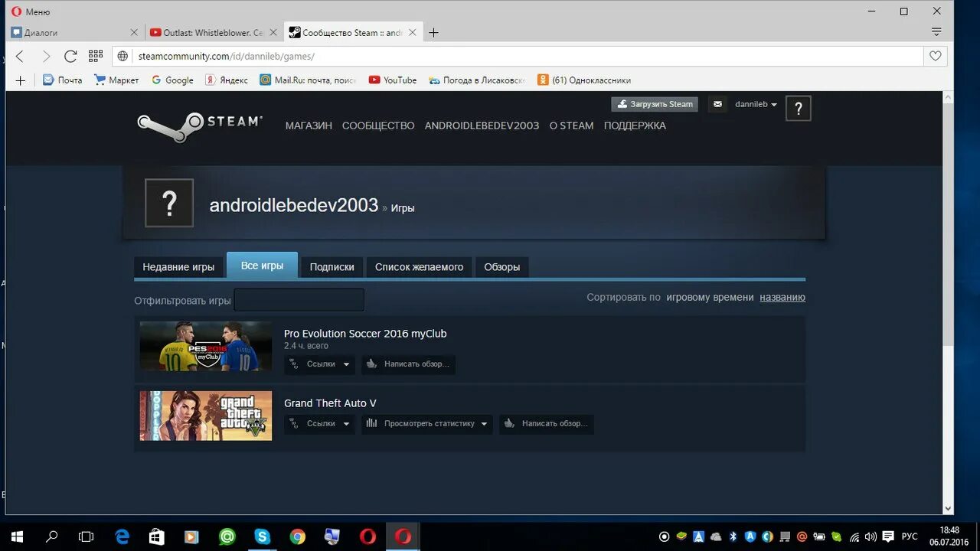Click the Grand Theft Auto V thumbnail
This screenshot has height=551, width=980.
point(205,416)
